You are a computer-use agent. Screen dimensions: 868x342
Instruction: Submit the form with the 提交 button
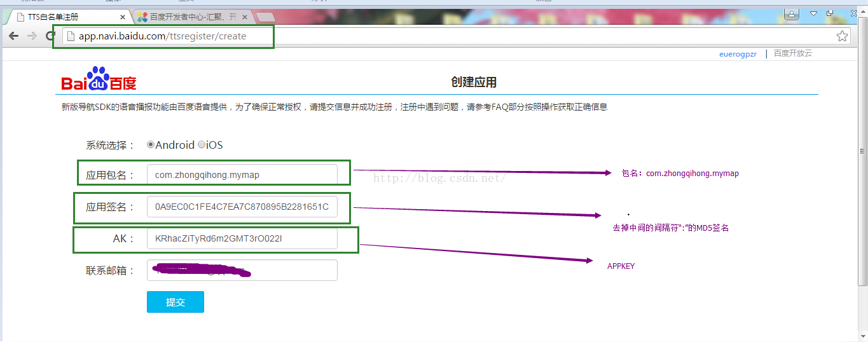(175, 302)
